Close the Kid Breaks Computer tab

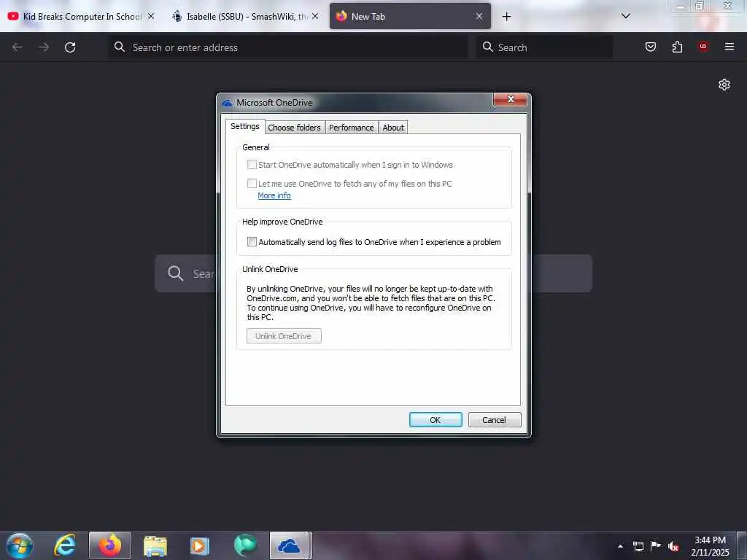pyautogui.click(x=151, y=16)
